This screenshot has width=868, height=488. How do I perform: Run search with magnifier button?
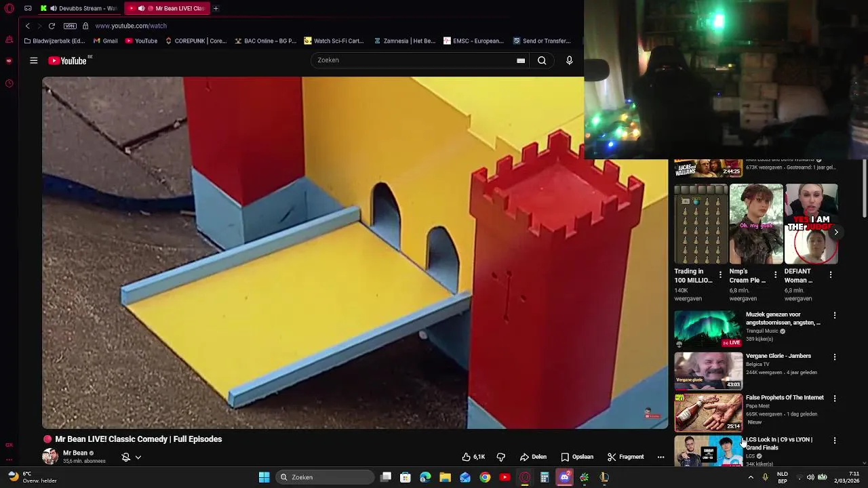pyautogui.click(x=542, y=60)
